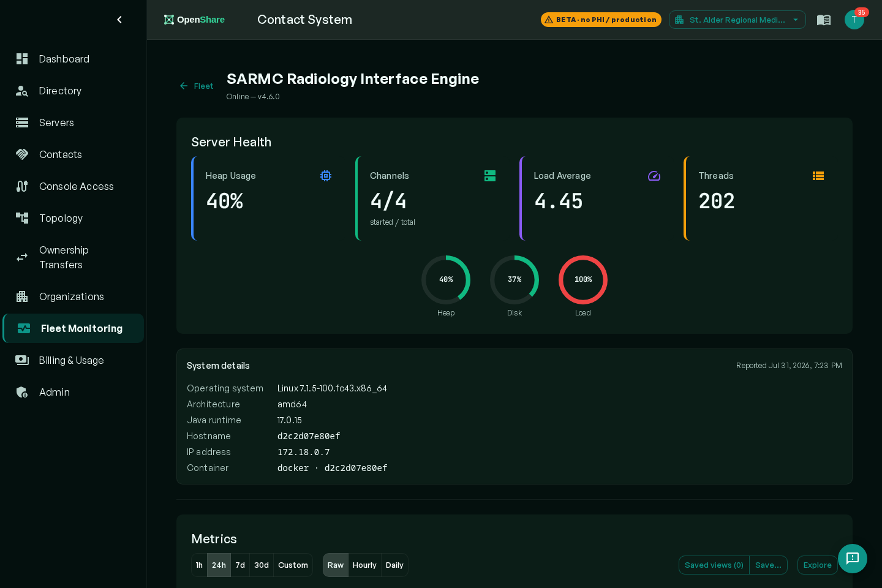
Task: Open Servers in the sidebar
Action: pyautogui.click(x=73, y=123)
